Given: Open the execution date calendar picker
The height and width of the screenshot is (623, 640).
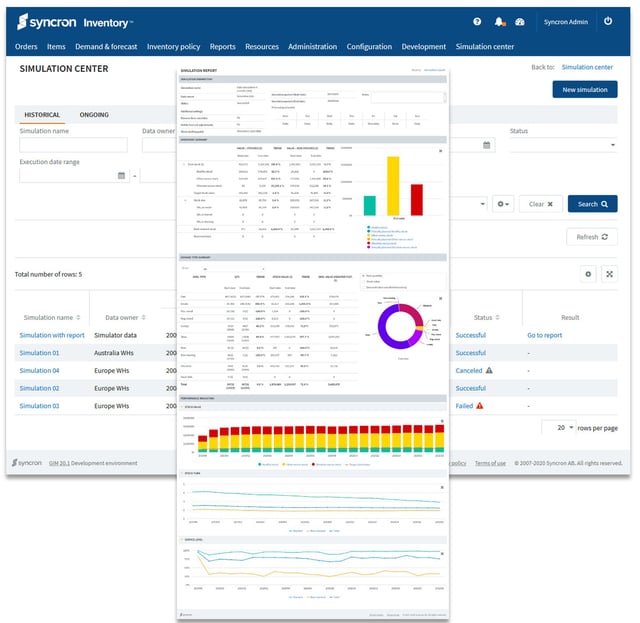Looking at the screenshot, I should [122, 176].
